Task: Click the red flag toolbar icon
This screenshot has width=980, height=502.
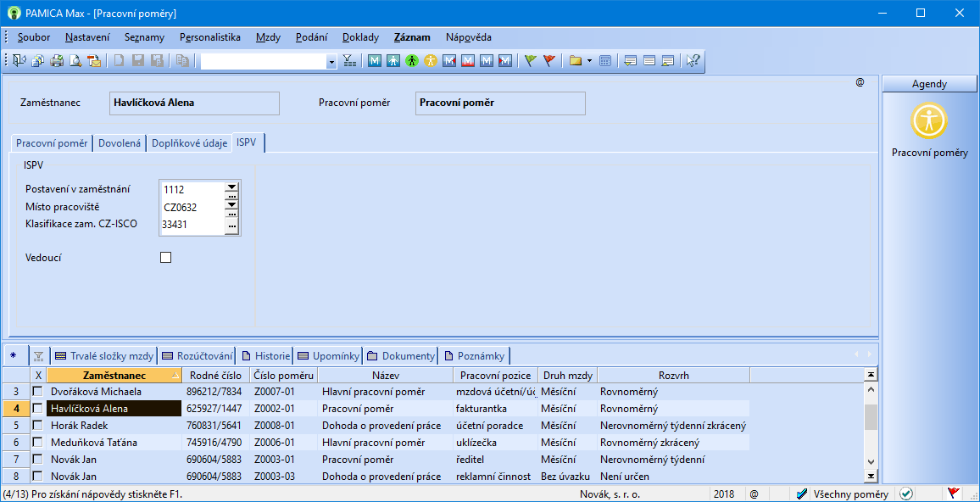Action: click(x=549, y=61)
